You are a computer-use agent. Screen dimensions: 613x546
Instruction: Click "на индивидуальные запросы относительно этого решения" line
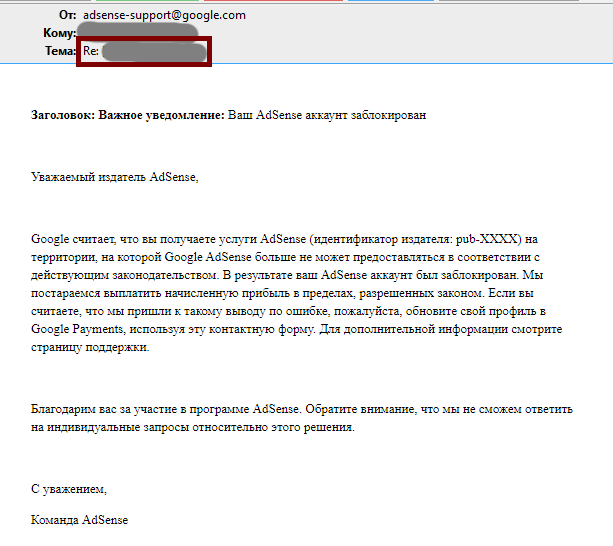click(193, 427)
